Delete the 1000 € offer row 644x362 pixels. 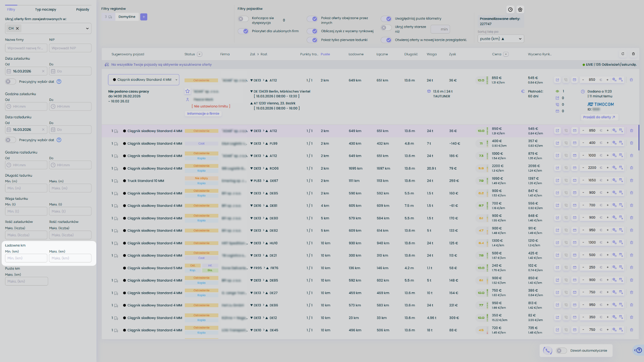pos(631,156)
